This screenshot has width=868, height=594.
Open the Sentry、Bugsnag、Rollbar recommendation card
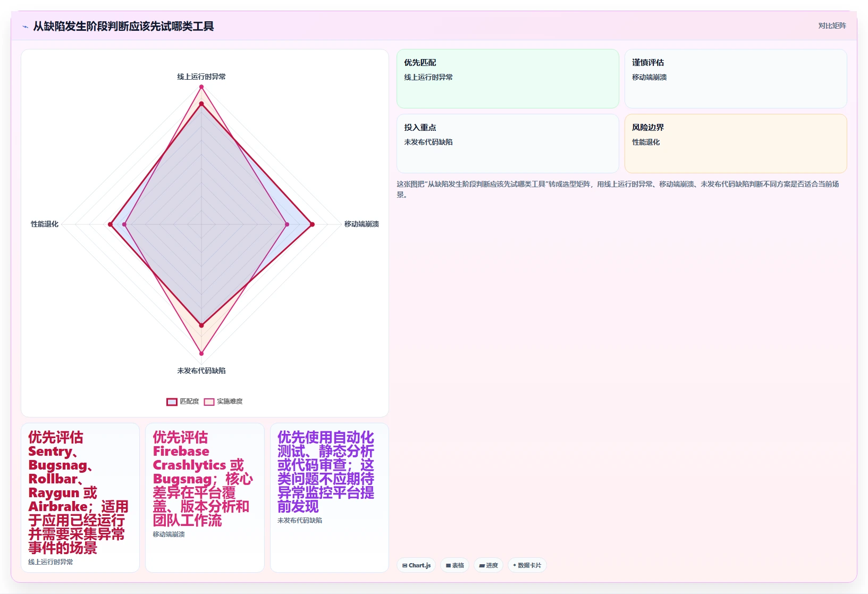tap(80, 498)
